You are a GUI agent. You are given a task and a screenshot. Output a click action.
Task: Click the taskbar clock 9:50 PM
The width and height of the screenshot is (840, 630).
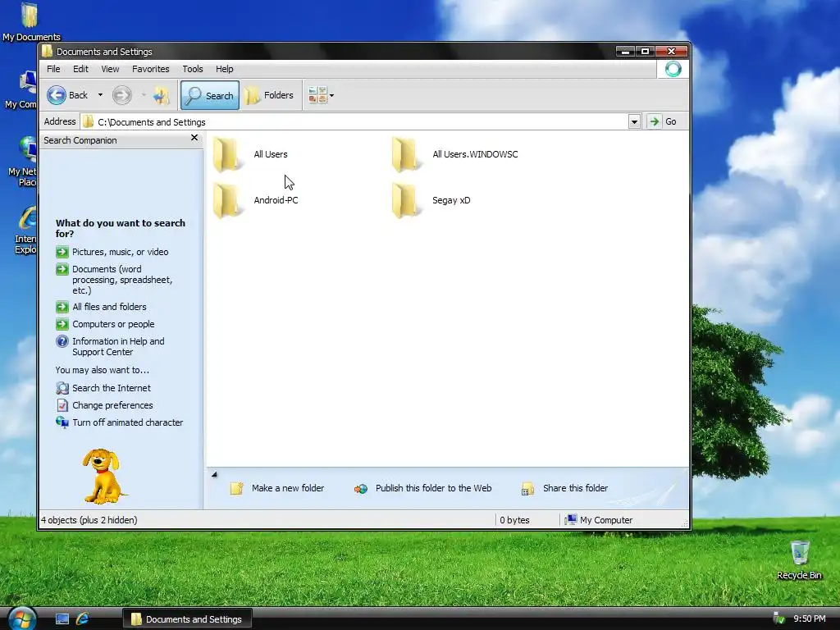point(809,619)
